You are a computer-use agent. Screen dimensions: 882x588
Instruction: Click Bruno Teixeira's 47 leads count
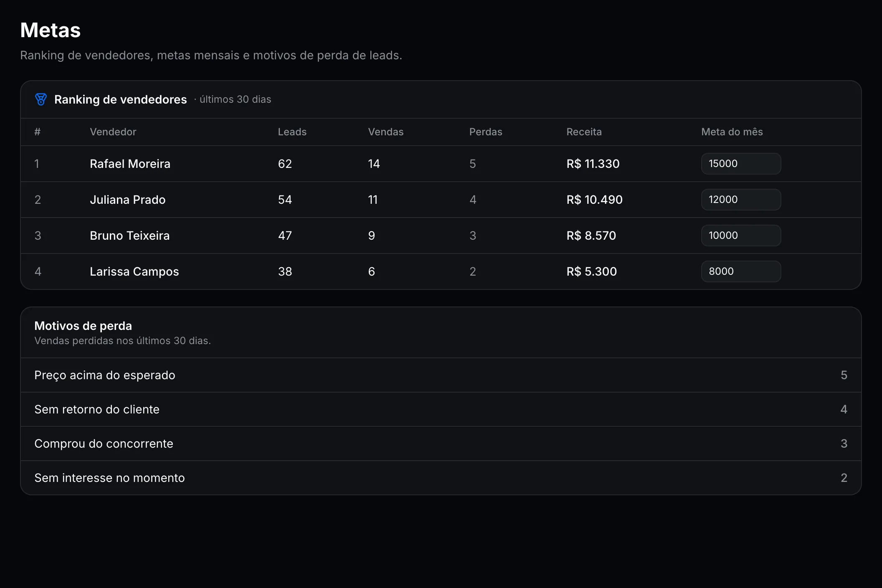point(285,236)
